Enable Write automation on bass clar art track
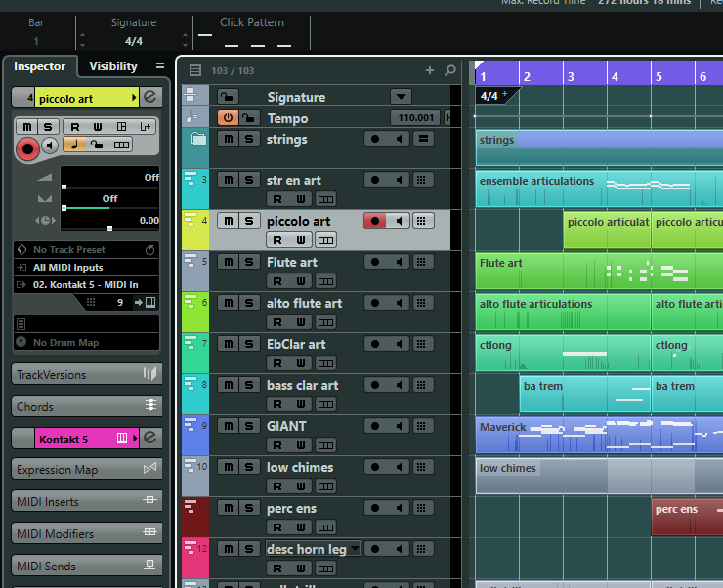Viewport: 723px width, 588px height. tap(301, 404)
